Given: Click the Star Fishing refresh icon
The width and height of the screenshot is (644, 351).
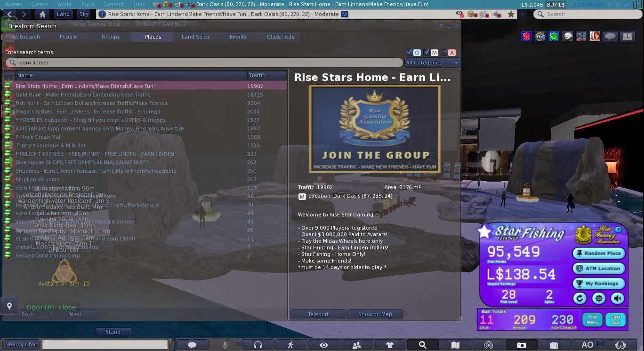Looking at the screenshot, I should tap(580, 298).
